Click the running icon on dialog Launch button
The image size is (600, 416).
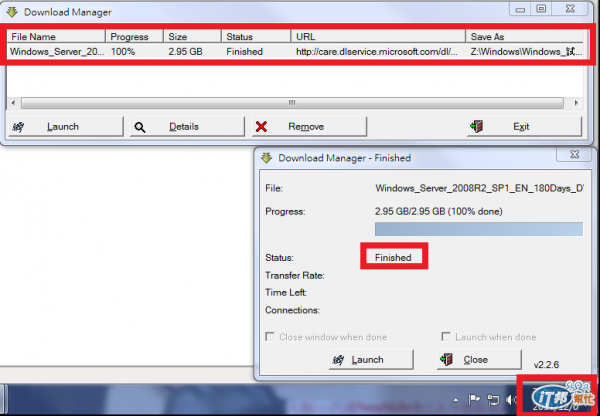(x=338, y=360)
